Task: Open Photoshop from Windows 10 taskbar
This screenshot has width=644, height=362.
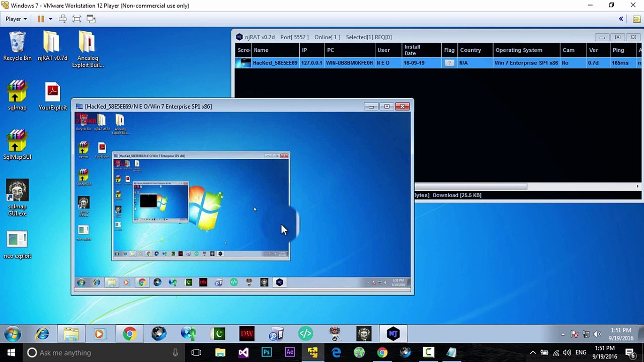Action: coord(267,353)
